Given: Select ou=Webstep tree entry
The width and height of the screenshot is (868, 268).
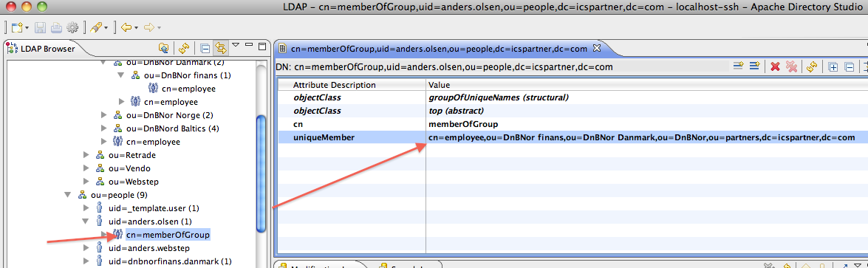Looking at the screenshot, I should click(x=134, y=182).
